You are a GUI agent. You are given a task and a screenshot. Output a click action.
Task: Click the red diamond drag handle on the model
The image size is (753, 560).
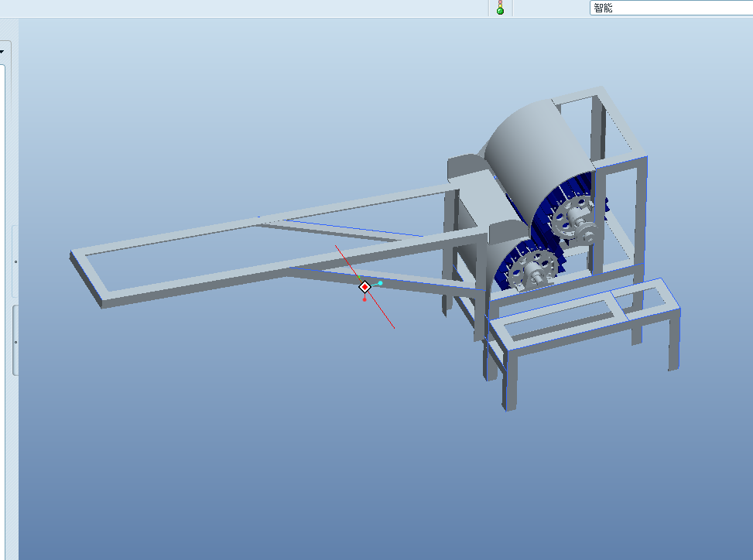pyautogui.click(x=365, y=287)
